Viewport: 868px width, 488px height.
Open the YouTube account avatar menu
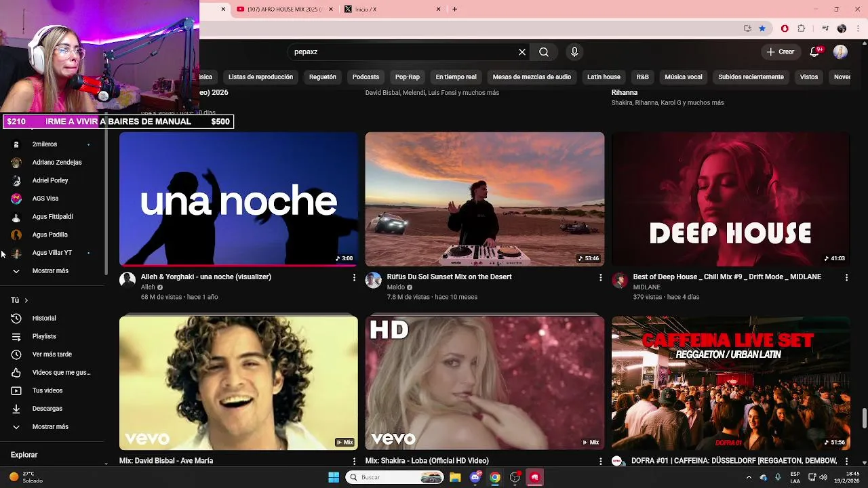840,52
